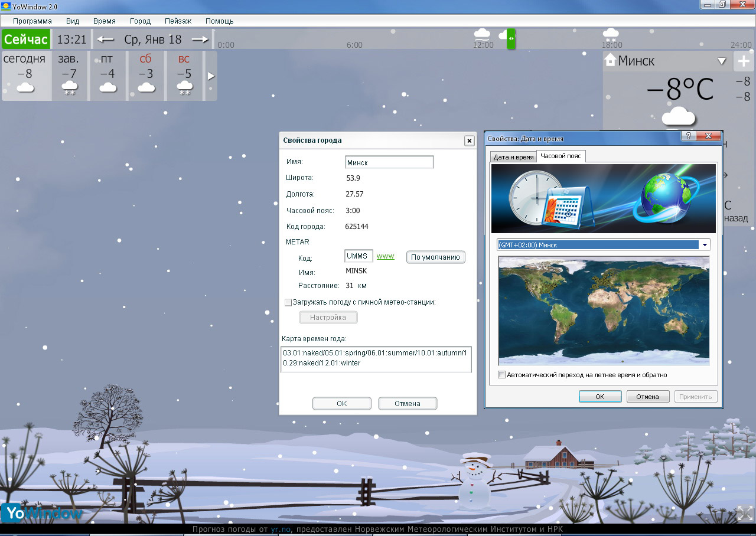Click the Сейчас green button
756x536 pixels.
(25, 40)
